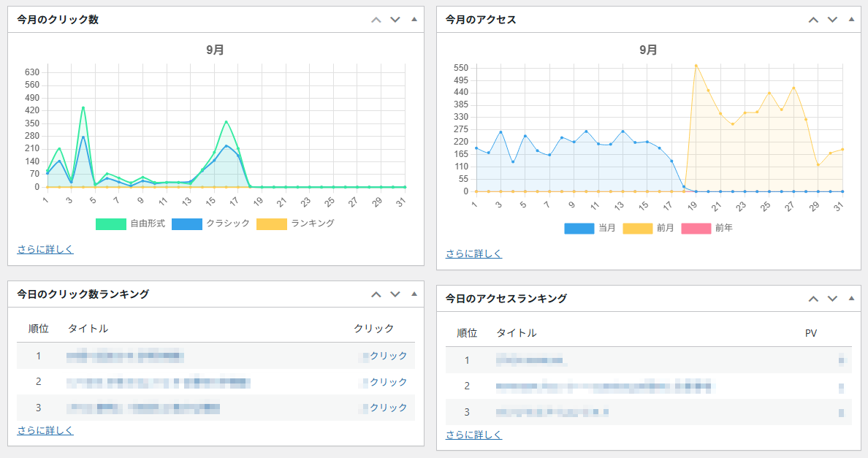The image size is (868, 458).
Task: Toggle ランキング series in click chart legend
Action: point(271,224)
